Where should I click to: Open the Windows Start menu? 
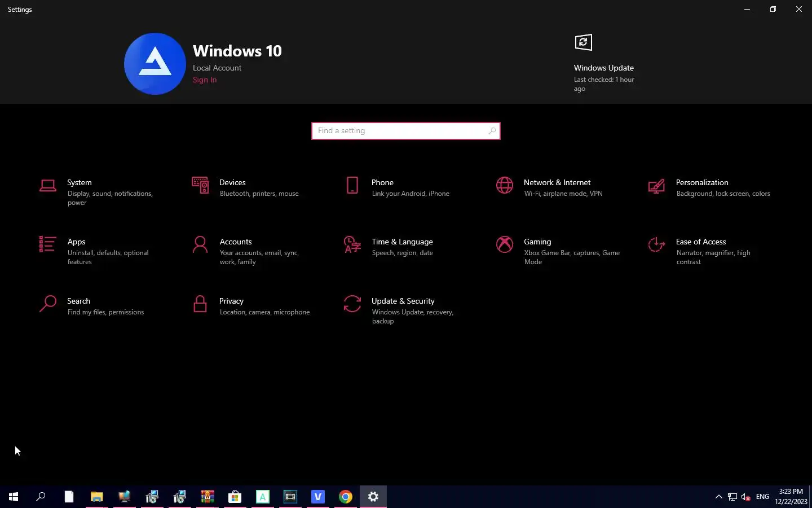pyautogui.click(x=14, y=497)
